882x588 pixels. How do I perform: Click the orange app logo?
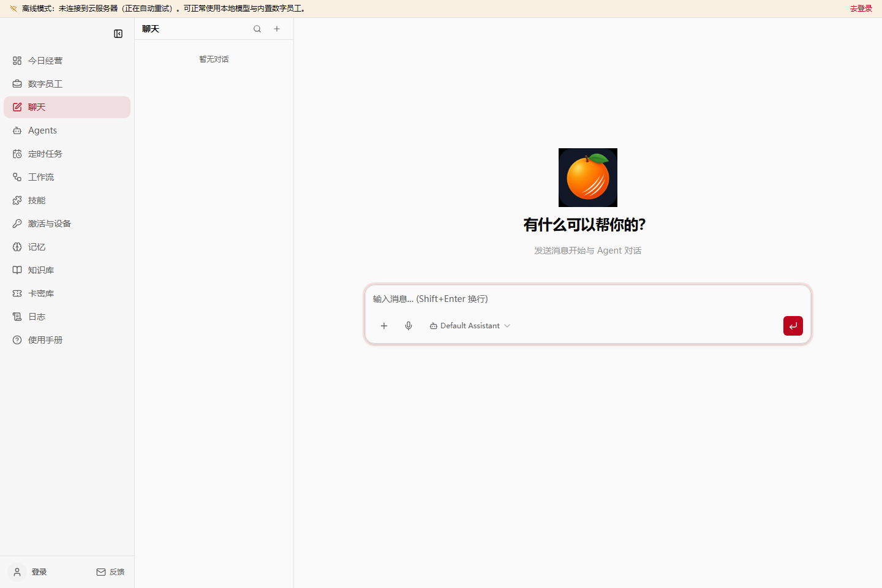pyautogui.click(x=588, y=178)
